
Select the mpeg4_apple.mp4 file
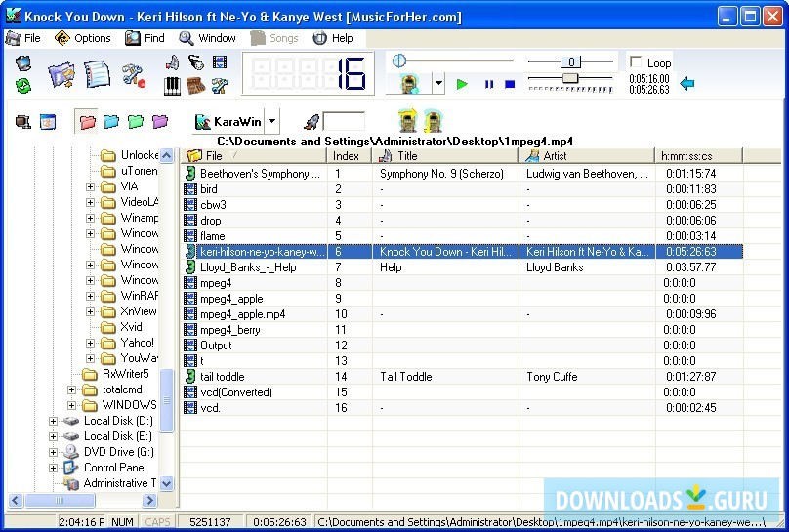click(462, 313)
